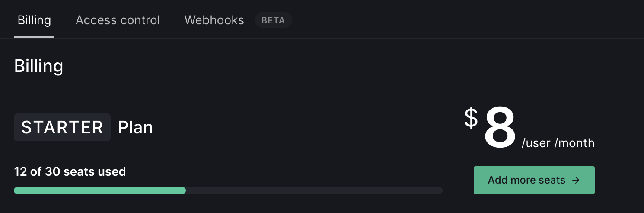The height and width of the screenshot is (213, 644).
Task: Click the far right end of seats progress bar
Action: coord(440,190)
